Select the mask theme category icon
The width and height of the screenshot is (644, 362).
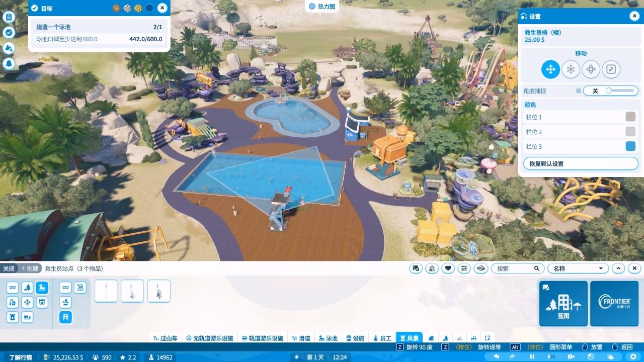point(42,303)
